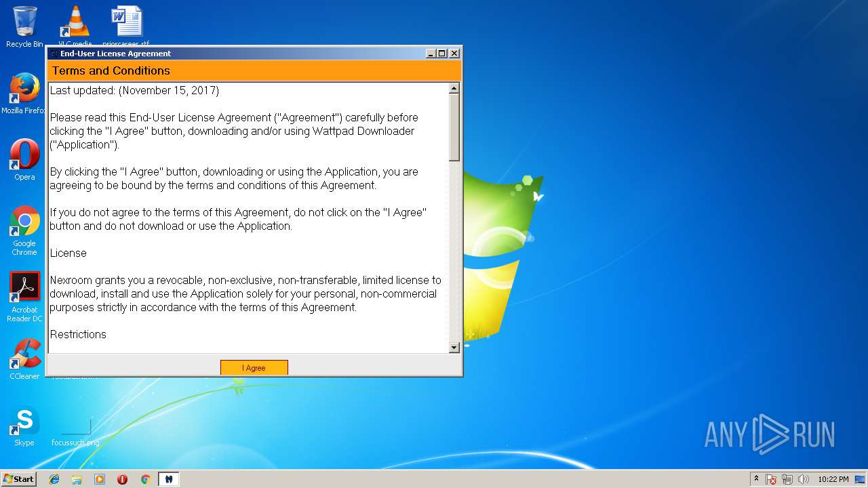Click the license scrollbar up arrow
868x488 pixels.
coord(454,88)
